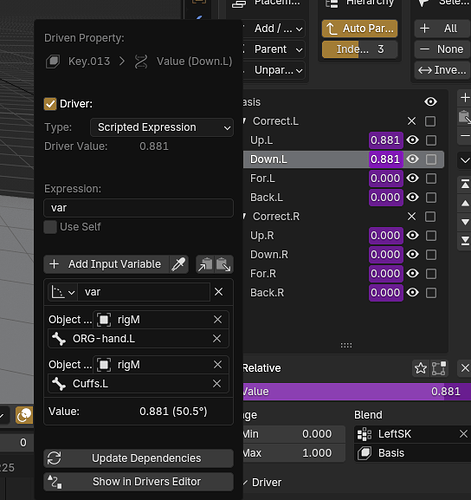Click the Back.L value field 0.000
The image size is (471, 500).
point(386,197)
